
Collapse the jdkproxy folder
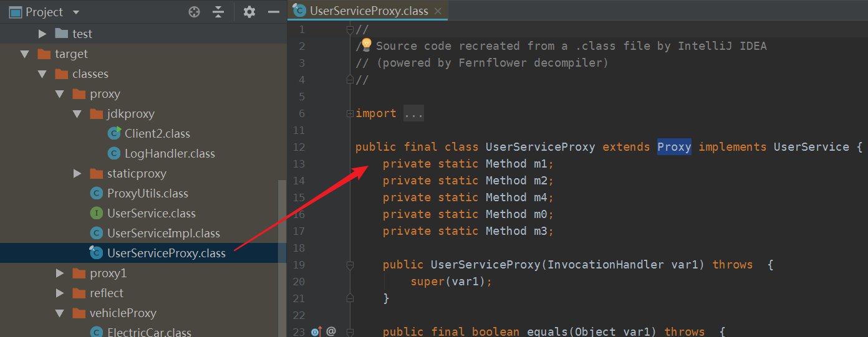(77, 114)
